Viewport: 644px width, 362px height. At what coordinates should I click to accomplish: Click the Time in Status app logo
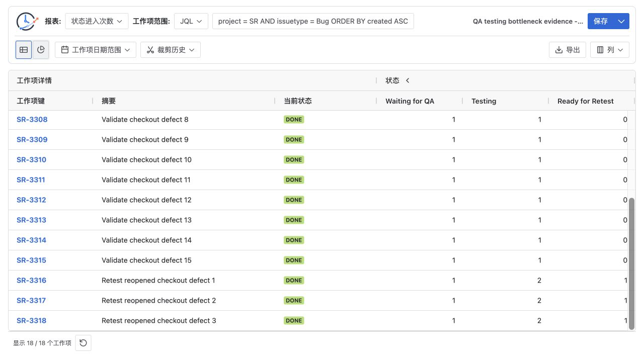tap(27, 21)
